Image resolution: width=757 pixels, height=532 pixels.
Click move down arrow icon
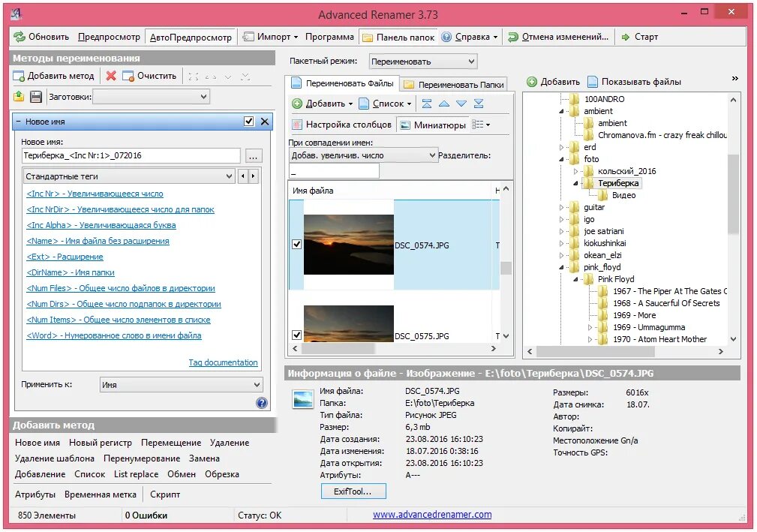click(x=461, y=104)
